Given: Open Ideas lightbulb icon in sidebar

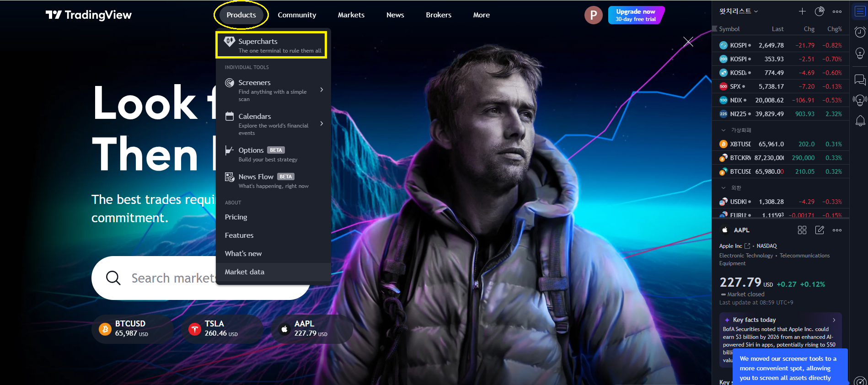Looking at the screenshot, I should [860, 53].
